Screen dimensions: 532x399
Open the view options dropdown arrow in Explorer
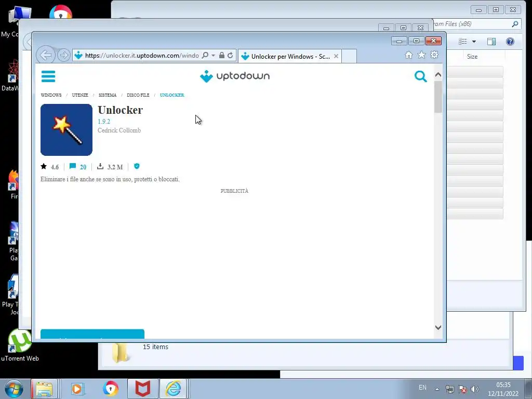[474, 42]
